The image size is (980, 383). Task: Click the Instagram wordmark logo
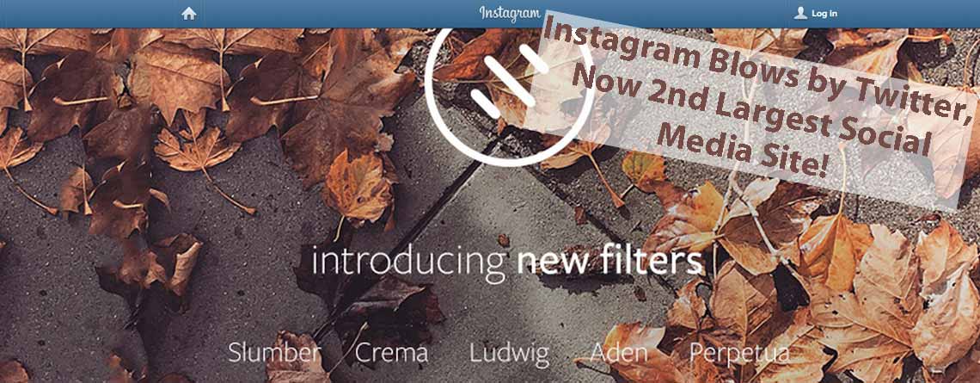point(510,13)
